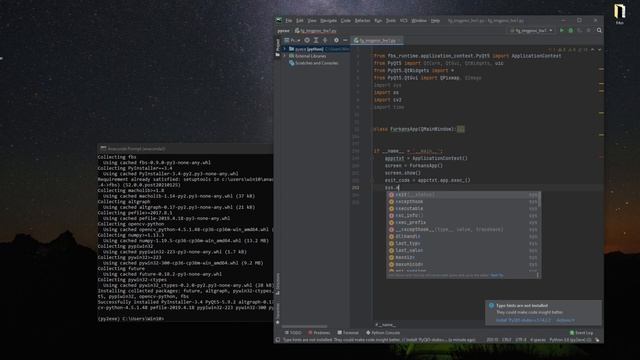
Task: Open the Window menu
Action: pos(419,20)
